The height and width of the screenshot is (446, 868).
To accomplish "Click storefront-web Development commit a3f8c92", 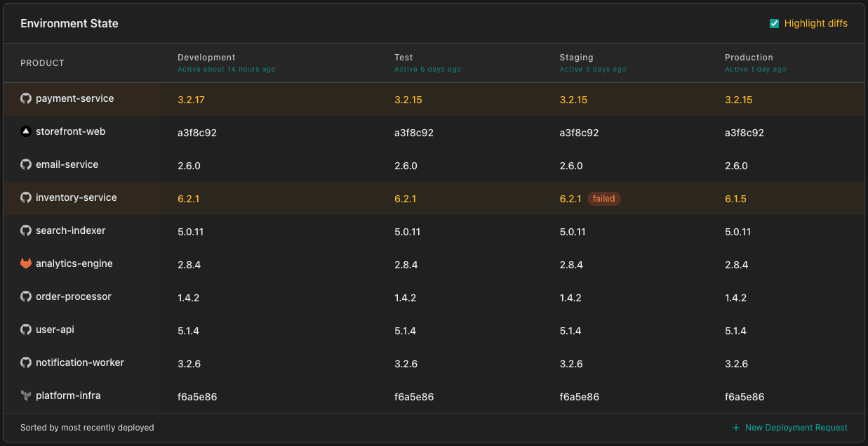I will pyautogui.click(x=197, y=133).
